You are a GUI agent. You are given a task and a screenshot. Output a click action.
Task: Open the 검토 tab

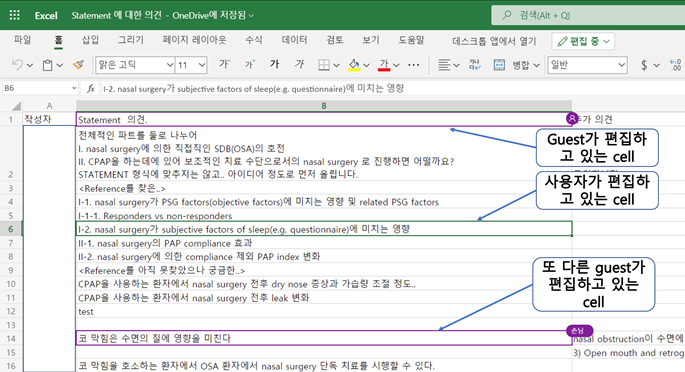335,40
